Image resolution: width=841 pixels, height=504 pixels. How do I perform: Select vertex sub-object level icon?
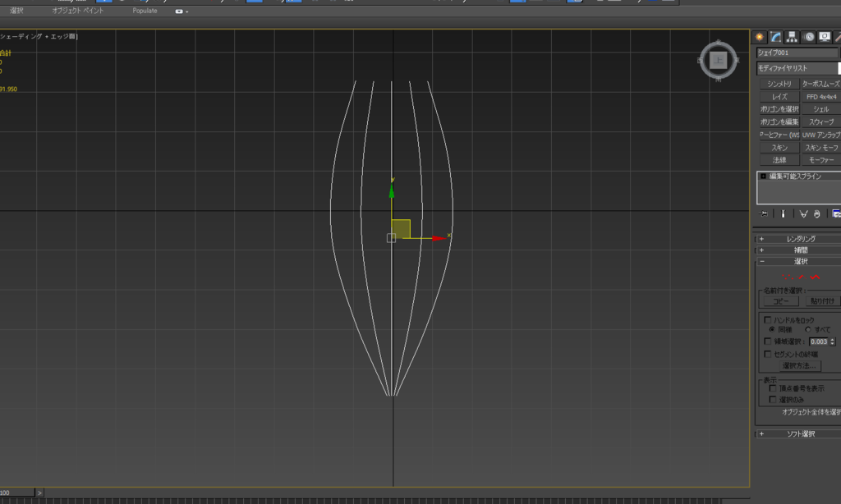(x=788, y=277)
